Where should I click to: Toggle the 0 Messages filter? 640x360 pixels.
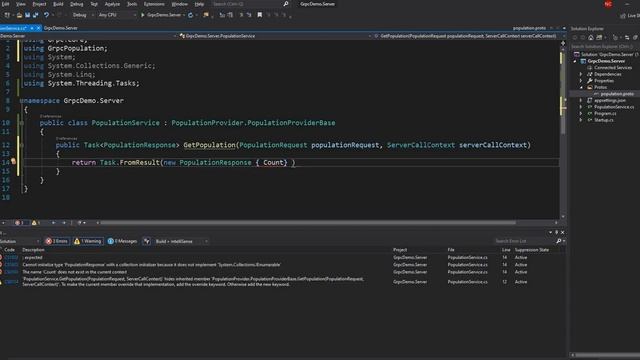pyautogui.click(x=122, y=241)
